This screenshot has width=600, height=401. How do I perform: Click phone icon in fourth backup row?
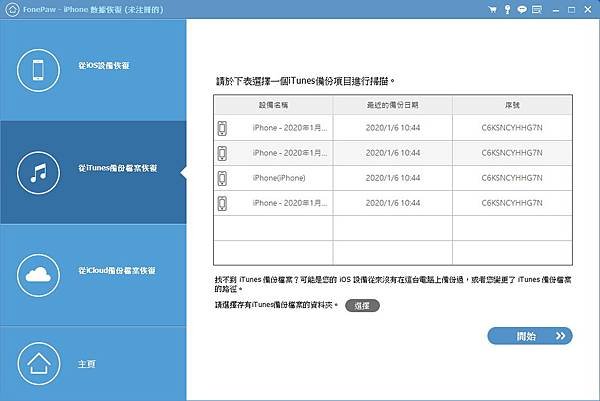click(222, 203)
